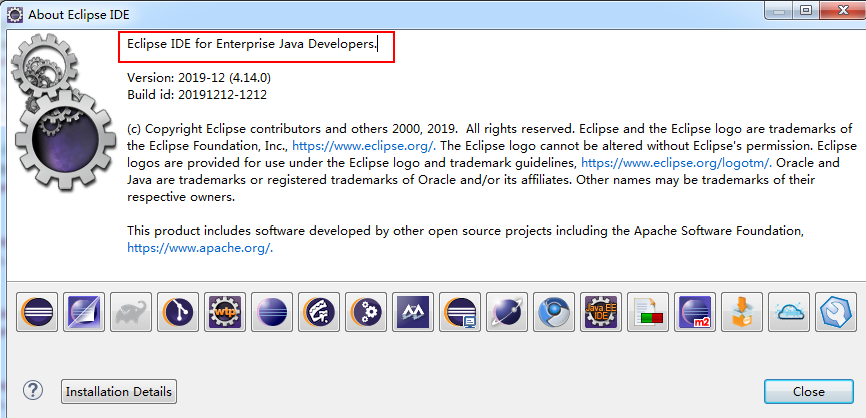Click the 'Build id: 20191212-1212' text
866x418 pixels.
(197, 94)
